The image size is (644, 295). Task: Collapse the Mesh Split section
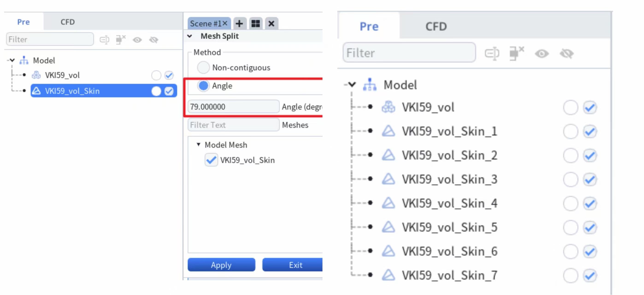click(190, 36)
